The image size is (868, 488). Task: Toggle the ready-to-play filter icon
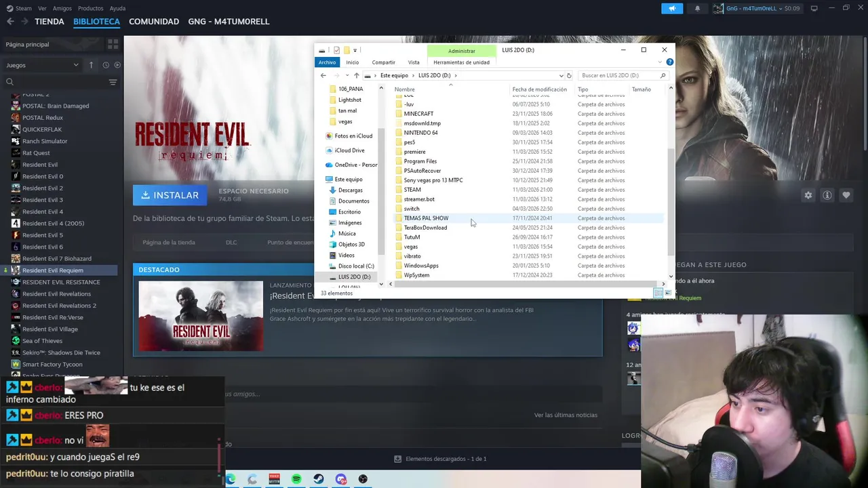117,65
